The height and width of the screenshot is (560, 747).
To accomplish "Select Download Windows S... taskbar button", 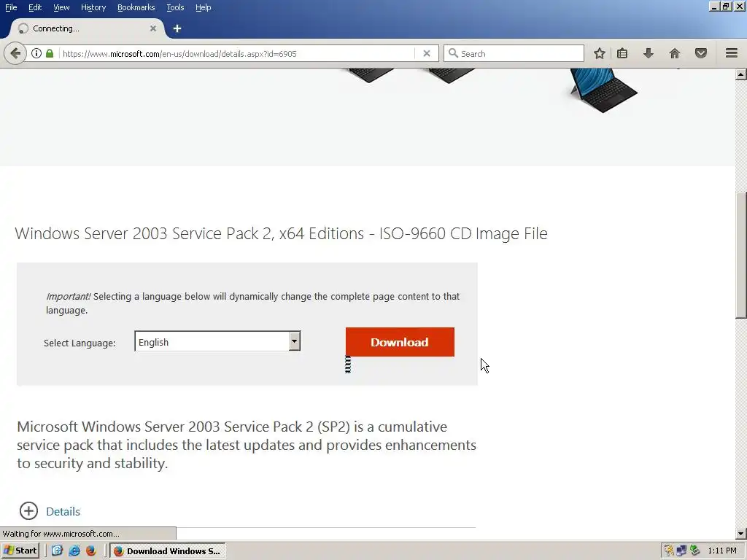I will click(168, 551).
